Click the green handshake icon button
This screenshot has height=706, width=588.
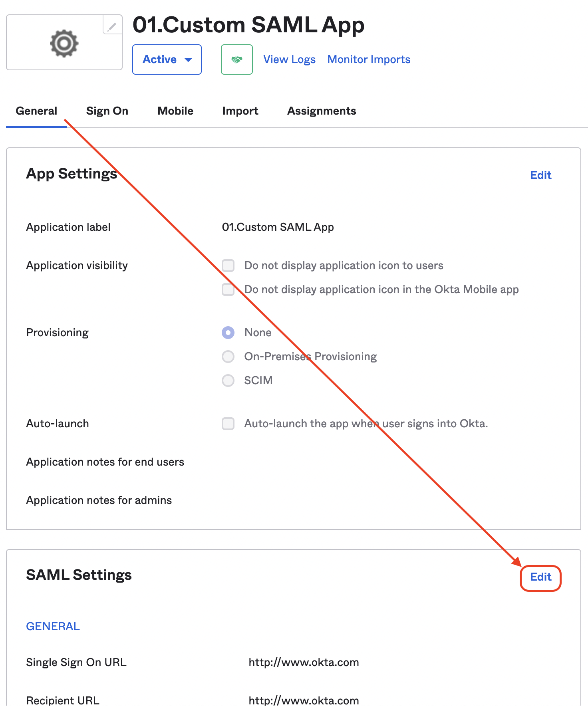point(236,59)
